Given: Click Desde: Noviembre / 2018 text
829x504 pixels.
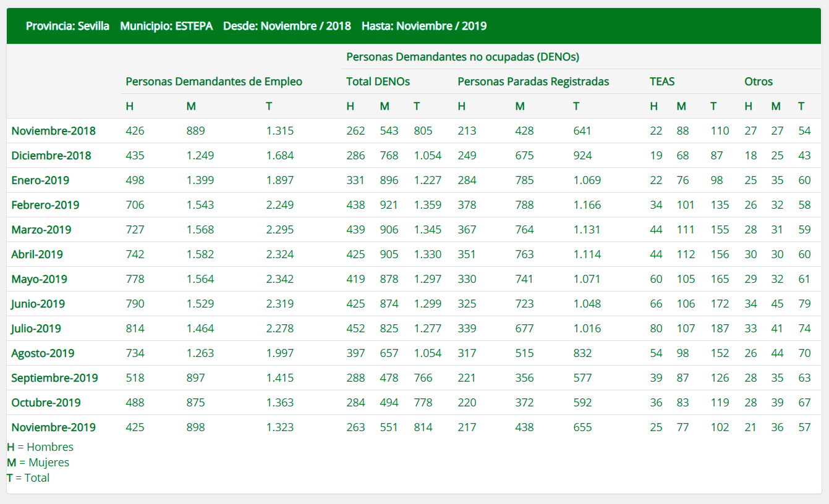Looking at the screenshot, I should [x=287, y=26].
